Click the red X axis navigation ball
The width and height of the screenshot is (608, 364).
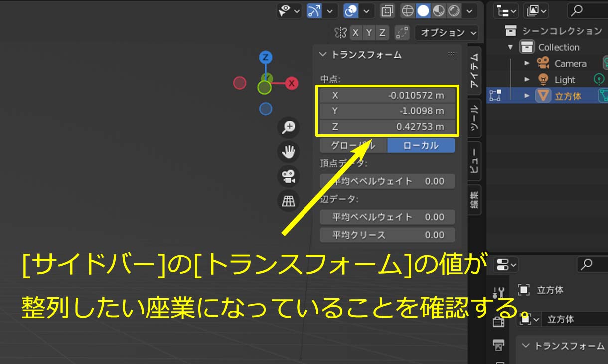pyautogui.click(x=292, y=83)
